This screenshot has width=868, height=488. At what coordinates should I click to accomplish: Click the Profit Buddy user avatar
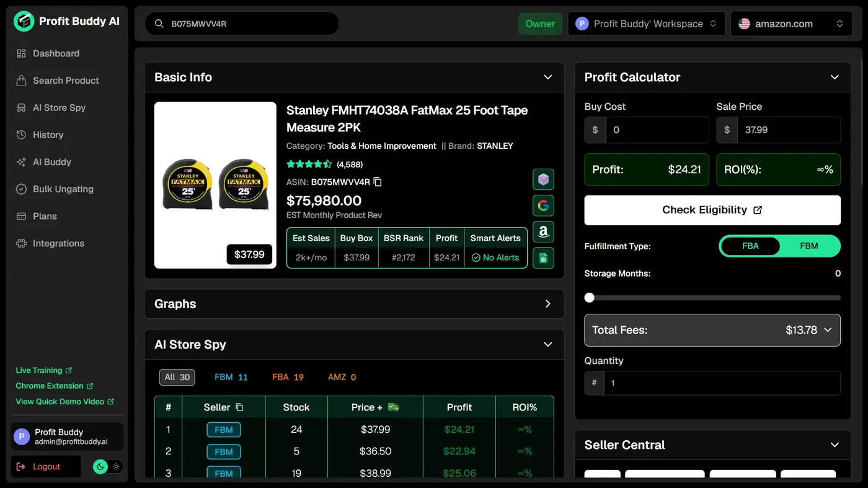click(x=22, y=437)
